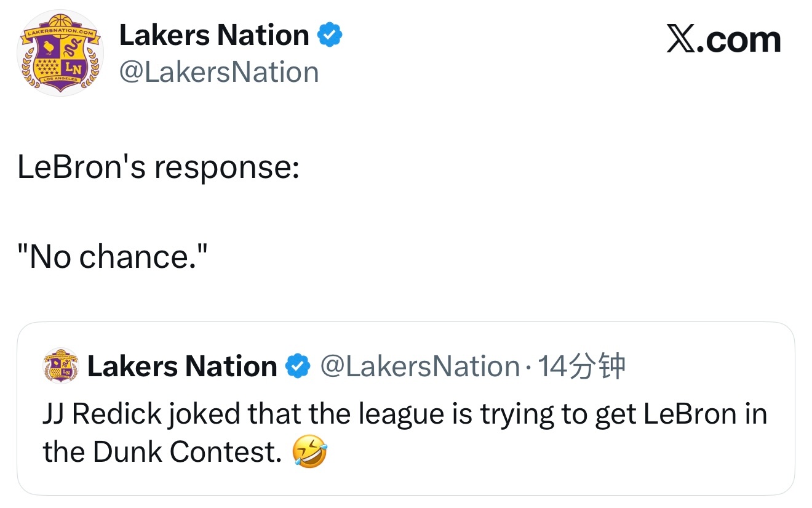Click the Lakers Nation display name at top

pos(213,35)
